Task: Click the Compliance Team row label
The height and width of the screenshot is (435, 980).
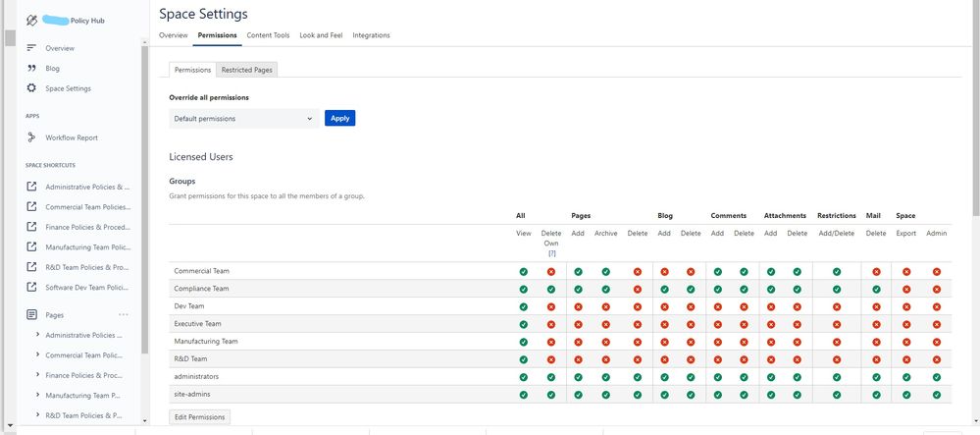Action: [x=201, y=289]
